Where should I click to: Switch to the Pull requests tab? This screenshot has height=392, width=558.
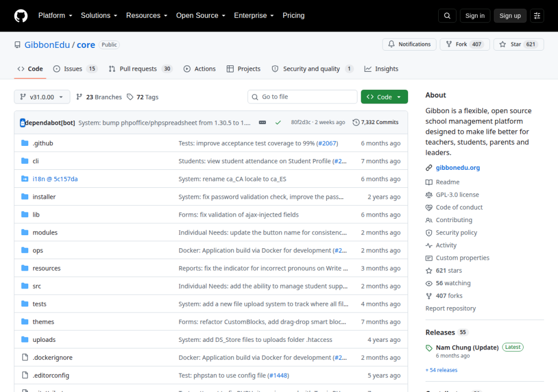(x=141, y=69)
